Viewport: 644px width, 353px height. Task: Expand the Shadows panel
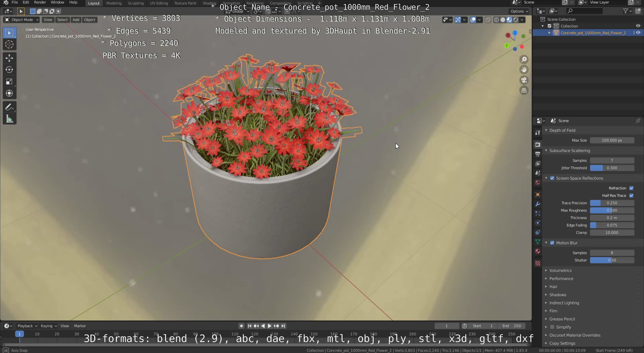(546, 295)
